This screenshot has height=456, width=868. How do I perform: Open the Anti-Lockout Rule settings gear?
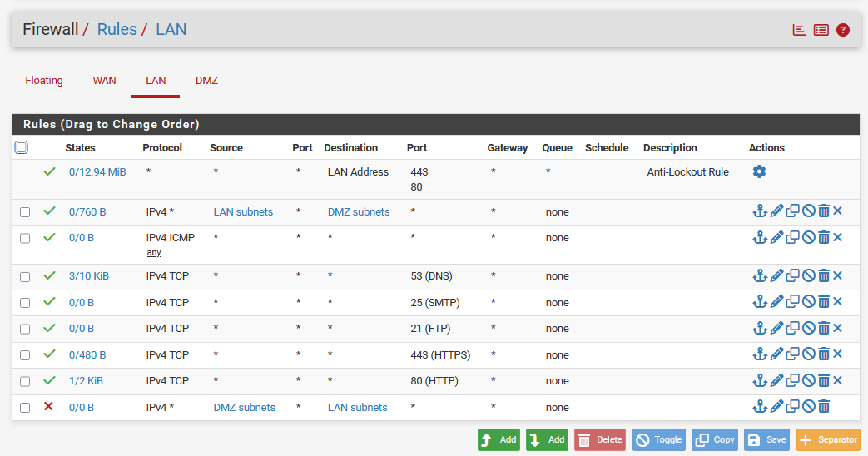tap(759, 171)
